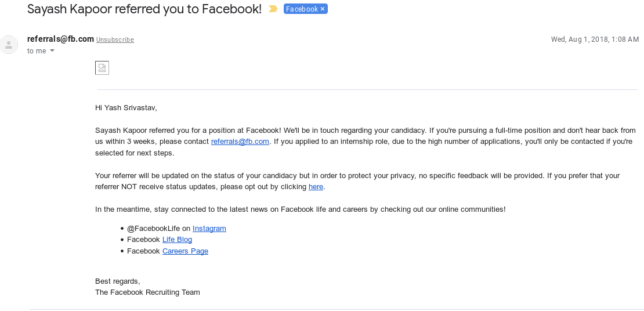Click the 'here' opt-out link
644x311 pixels.
click(x=316, y=186)
